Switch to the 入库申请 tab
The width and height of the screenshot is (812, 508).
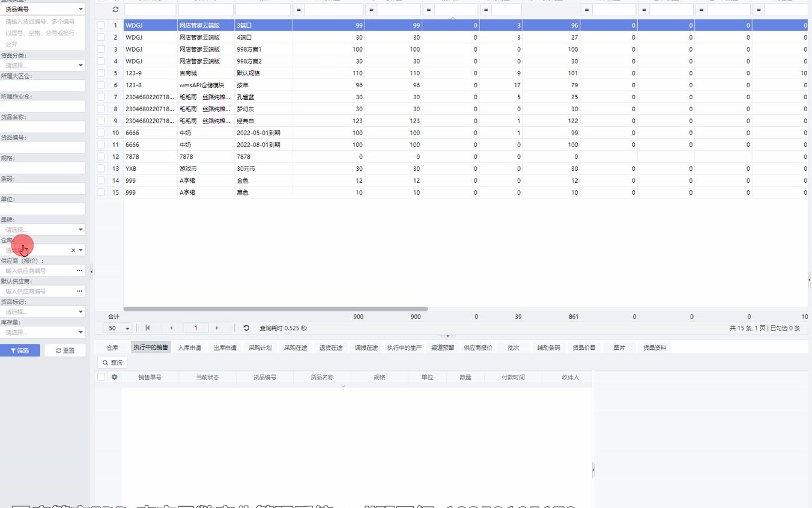[x=189, y=347]
